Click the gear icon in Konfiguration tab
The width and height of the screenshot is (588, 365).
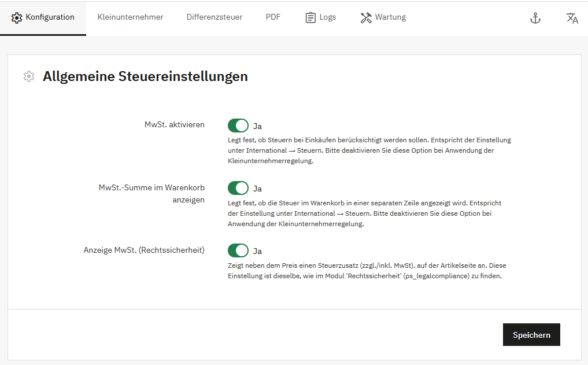point(17,17)
